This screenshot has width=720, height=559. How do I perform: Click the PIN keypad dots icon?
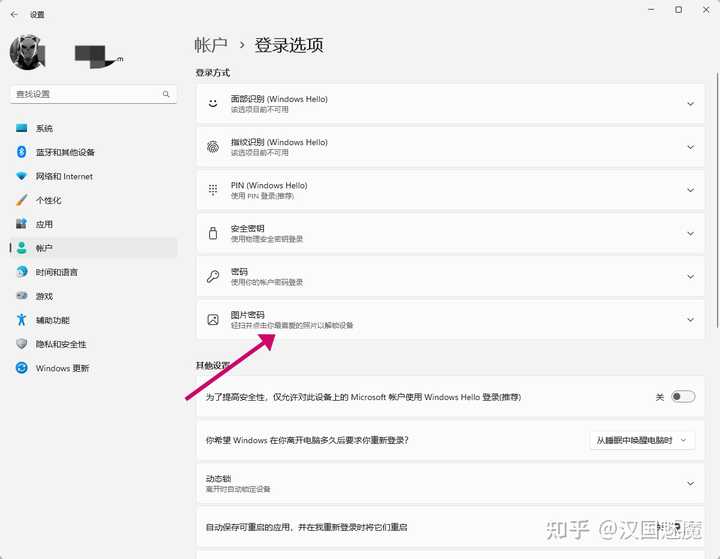213,190
